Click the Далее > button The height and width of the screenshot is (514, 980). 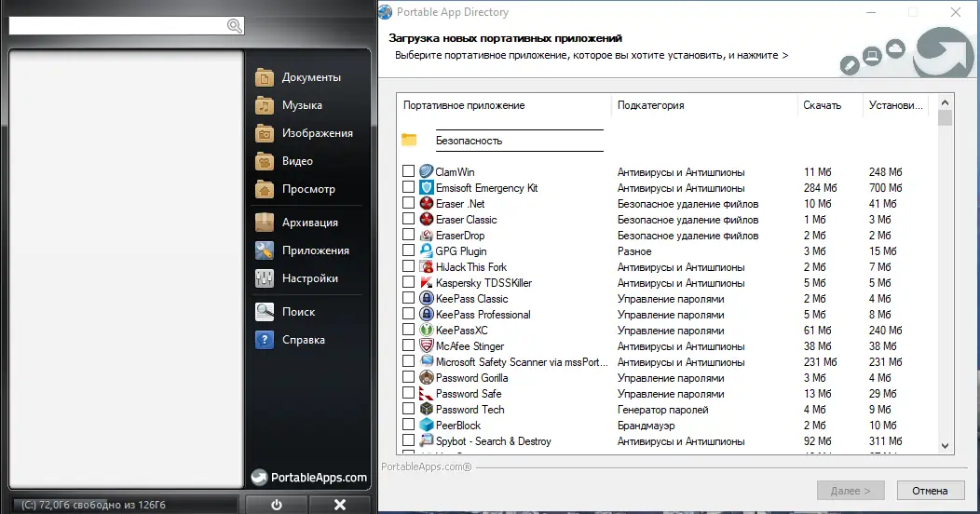point(851,491)
